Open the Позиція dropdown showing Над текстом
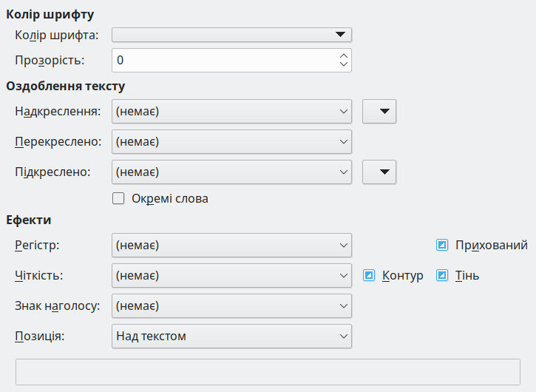The image size is (536, 392). (231, 336)
